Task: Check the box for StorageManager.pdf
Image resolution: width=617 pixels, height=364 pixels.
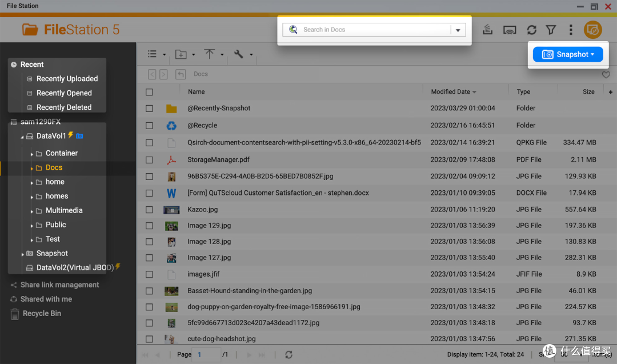Action: [x=149, y=160]
